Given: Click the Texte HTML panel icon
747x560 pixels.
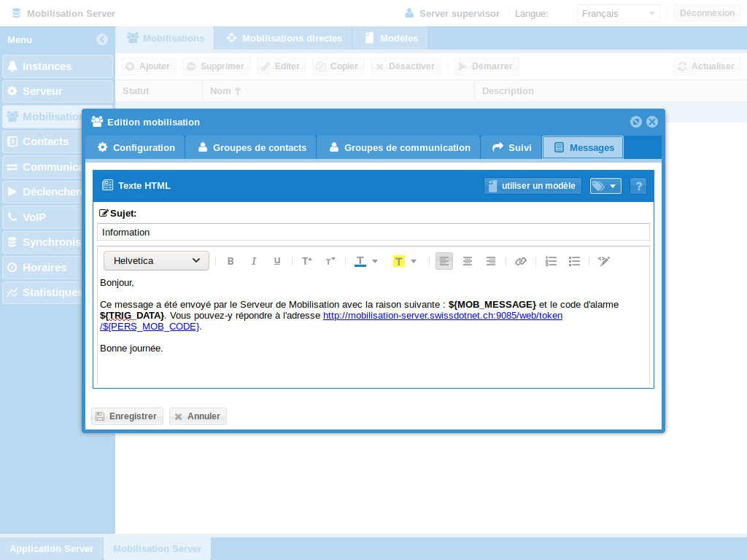Looking at the screenshot, I should pyautogui.click(x=108, y=185).
